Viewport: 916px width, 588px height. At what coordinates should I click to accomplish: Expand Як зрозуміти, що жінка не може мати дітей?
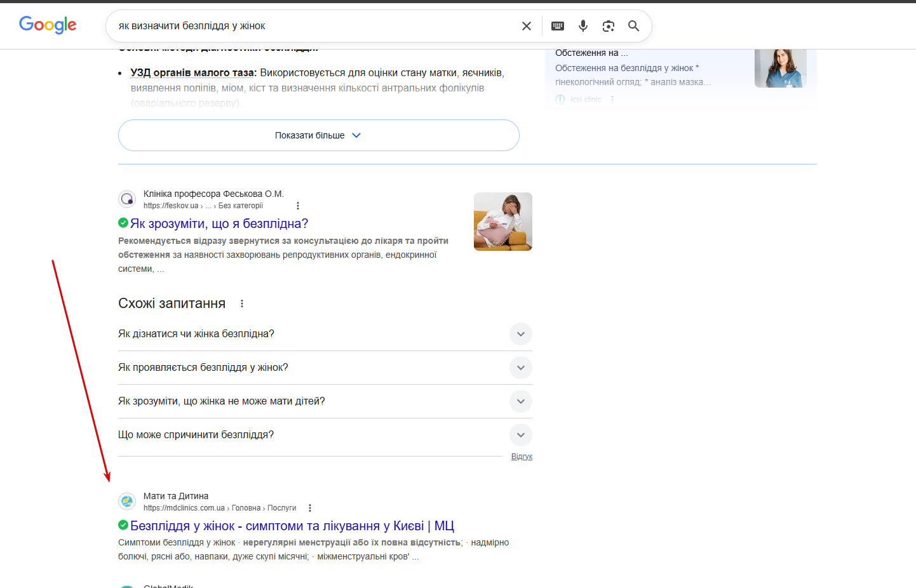(x=325, y=401)
